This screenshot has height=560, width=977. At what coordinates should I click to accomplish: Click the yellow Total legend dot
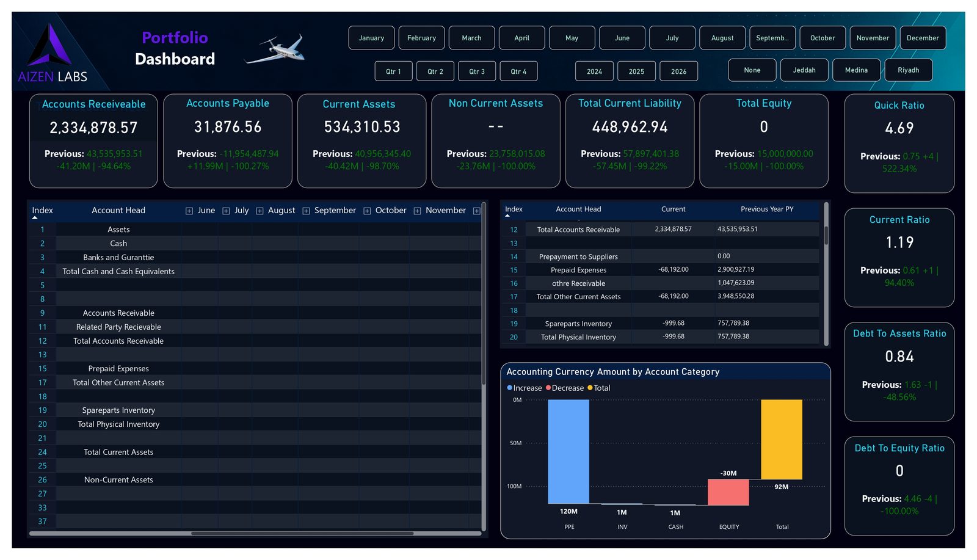pyautogui.click(x=590, y=388)
